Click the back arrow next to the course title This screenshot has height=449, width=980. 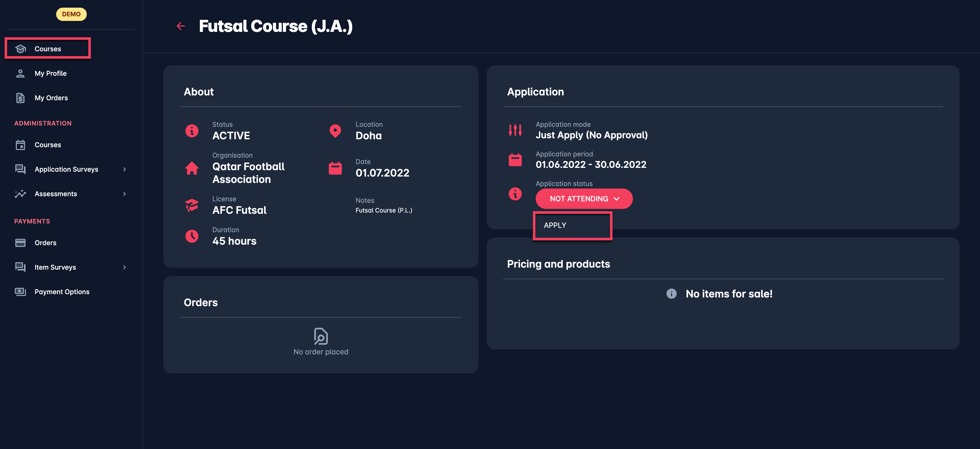[181, 26]
